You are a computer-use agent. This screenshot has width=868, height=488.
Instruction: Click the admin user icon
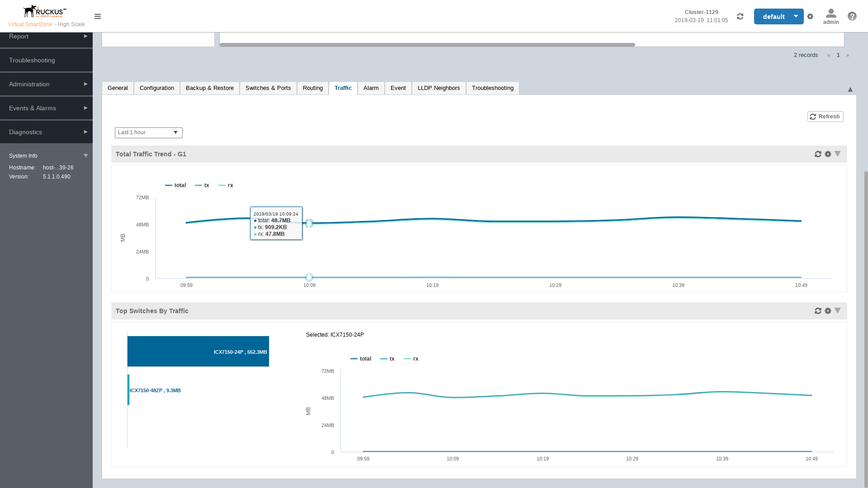coord(831,14)
